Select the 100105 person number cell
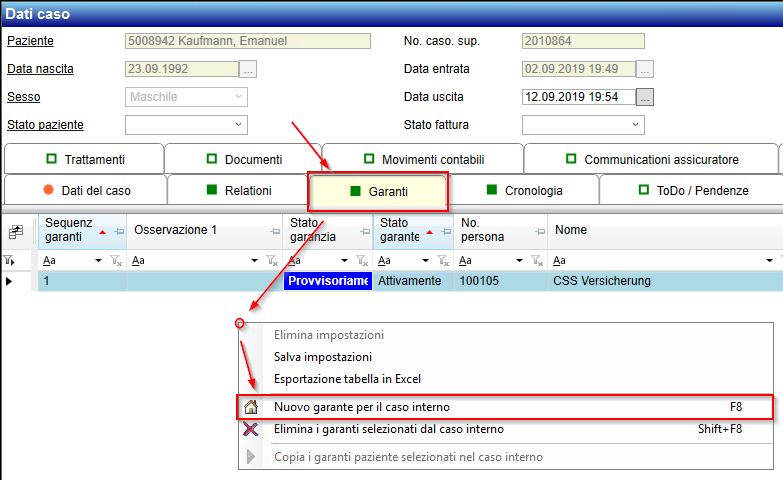This screenshot has width=783, height=480. [501, 281]
